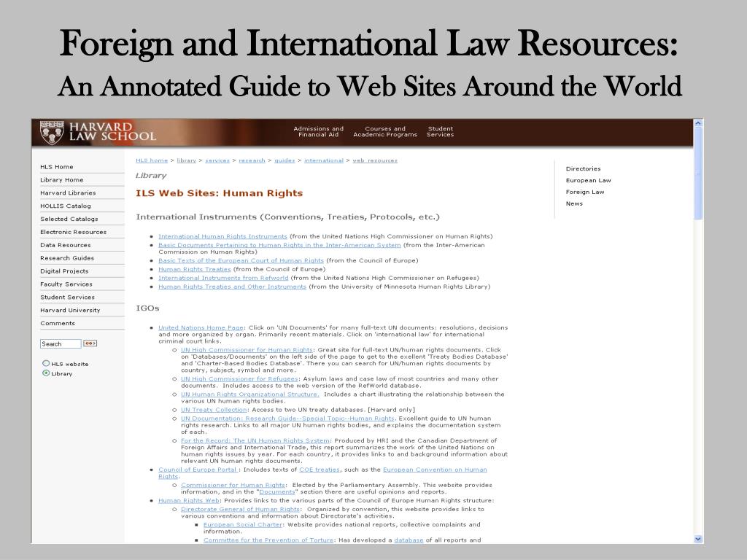Screen dimensions: 747x560
Task: Open Human Rights Treaties link
Action: [x=194, y=269]
